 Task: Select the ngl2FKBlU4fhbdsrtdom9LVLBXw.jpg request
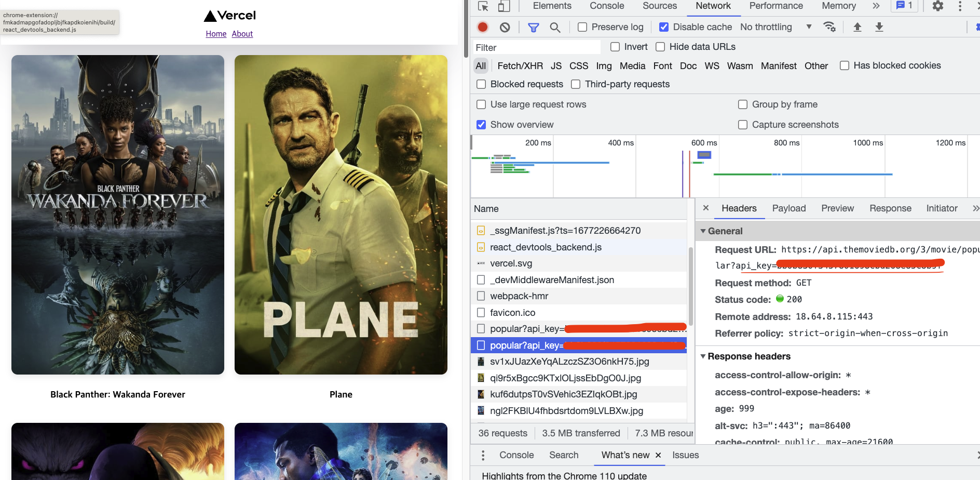pos(579,411)
